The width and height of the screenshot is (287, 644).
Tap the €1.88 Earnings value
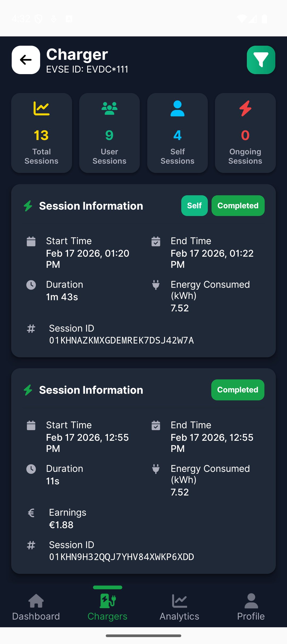point(61,525)
